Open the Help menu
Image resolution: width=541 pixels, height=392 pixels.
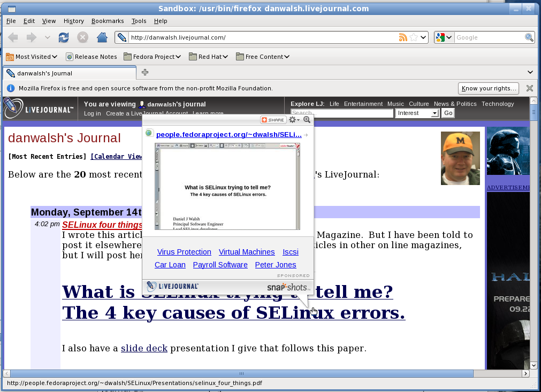161,21
